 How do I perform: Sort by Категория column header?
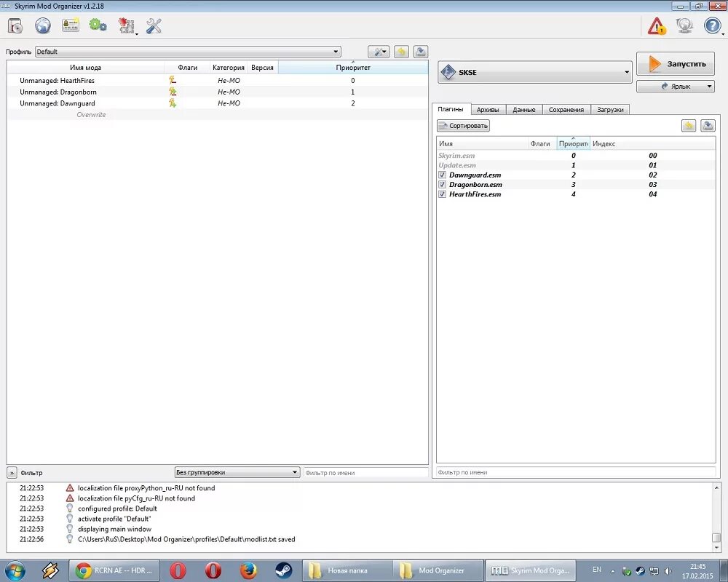[229, 68]
